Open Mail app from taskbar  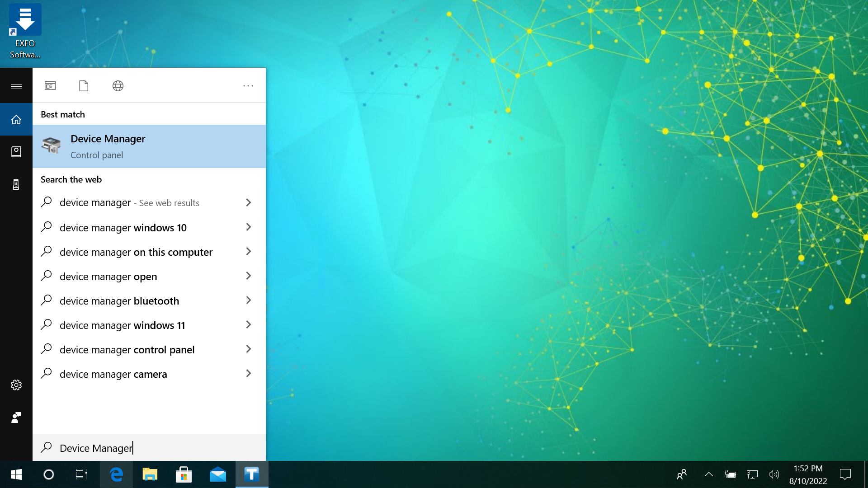click(x=217, y=474)
